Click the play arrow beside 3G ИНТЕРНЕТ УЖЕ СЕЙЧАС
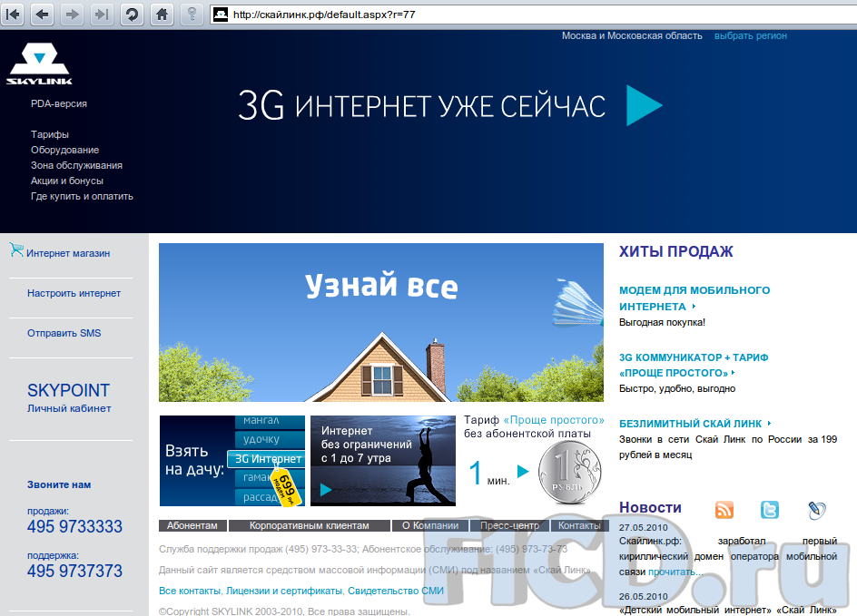 [644, 105]
